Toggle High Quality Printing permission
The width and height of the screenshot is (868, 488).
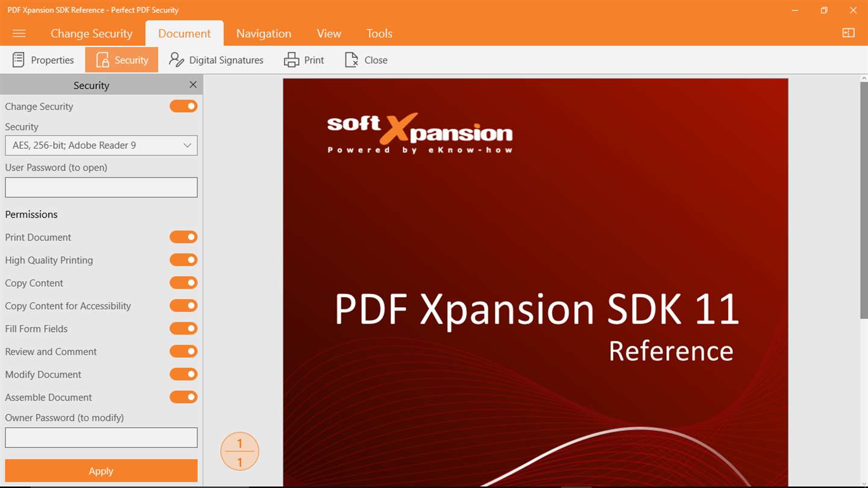coord(183,260)
